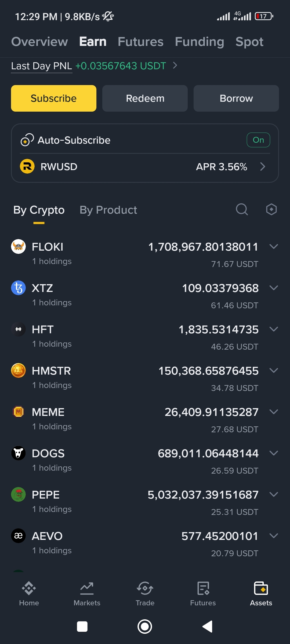The width and height of the screenshot is (290, 644).
Task: Tap the yellow Subscribe button
Action: [54, 98]
